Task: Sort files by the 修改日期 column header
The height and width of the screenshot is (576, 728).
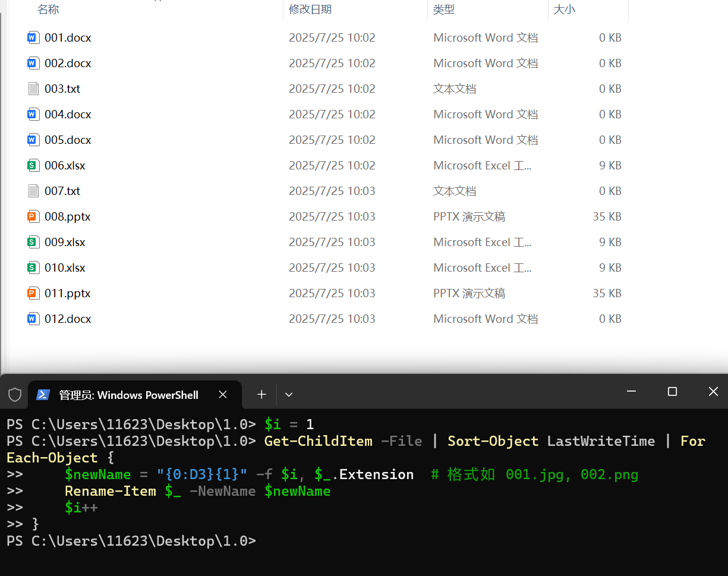Action: [310, 10]
